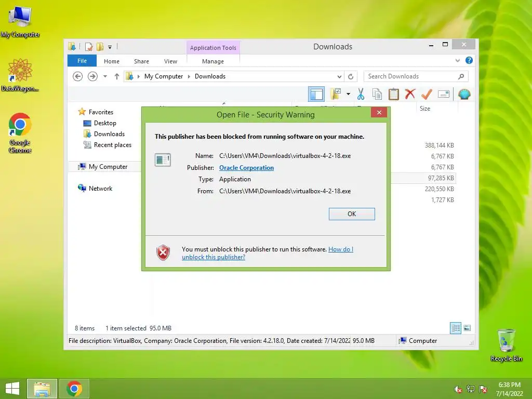Image resolution: width=532 pixels, height=399 pixels.
Task: Expand the arrow between My Computer and Downloads
Action: [189, 76]
